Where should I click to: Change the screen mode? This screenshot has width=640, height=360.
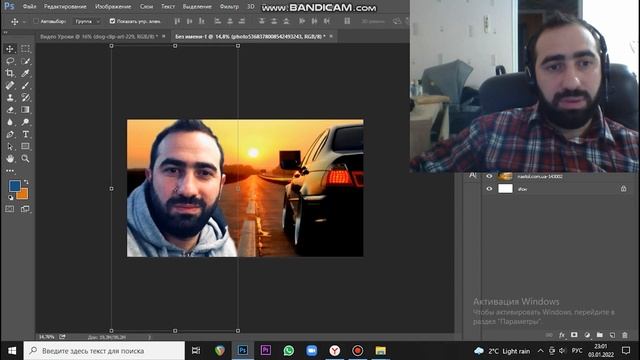click(25, 209)
